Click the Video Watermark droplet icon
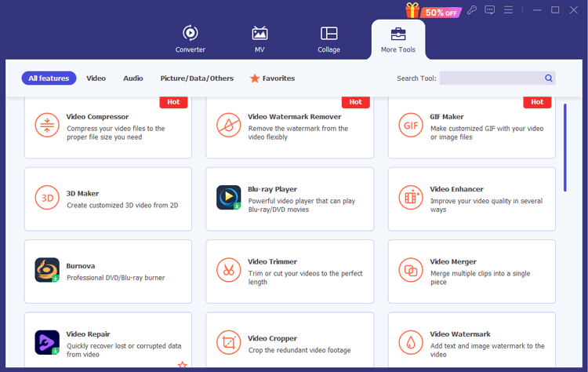 411,342
